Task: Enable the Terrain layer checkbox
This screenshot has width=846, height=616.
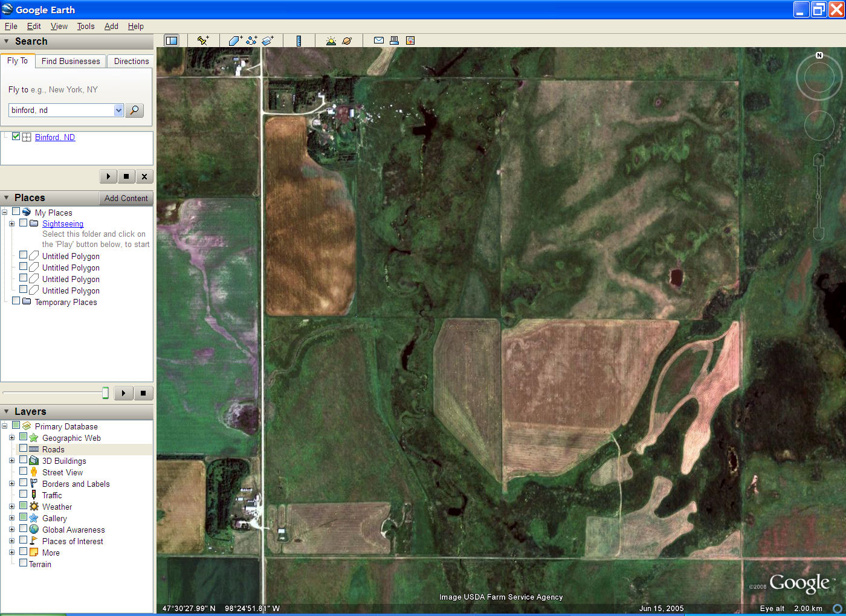Action: (x=24, y=563)
